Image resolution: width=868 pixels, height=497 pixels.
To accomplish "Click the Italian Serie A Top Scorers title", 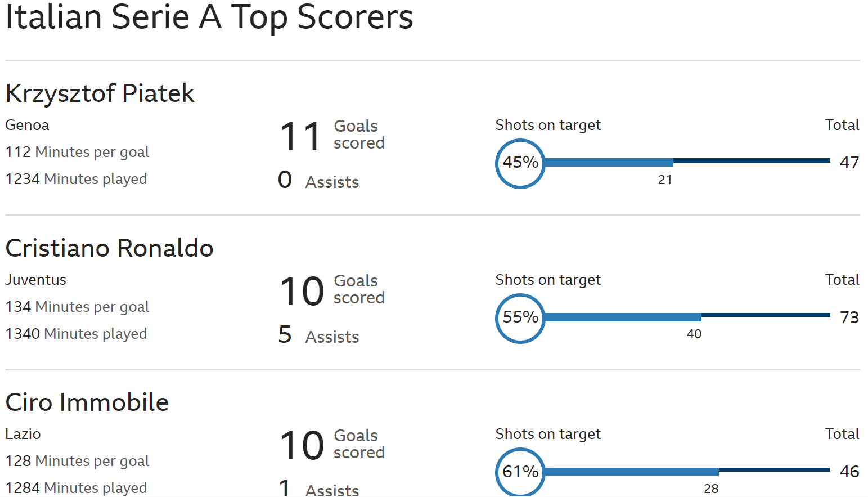I will 209,17.
